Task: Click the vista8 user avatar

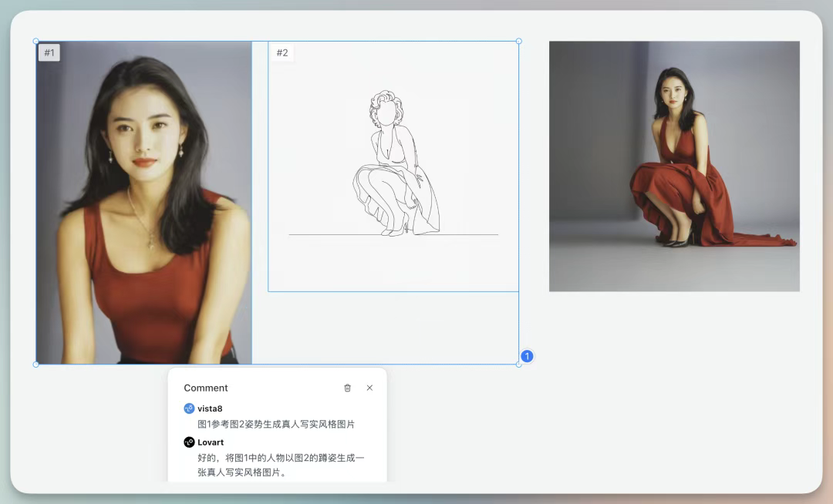Action: click(x=189, y=408)
